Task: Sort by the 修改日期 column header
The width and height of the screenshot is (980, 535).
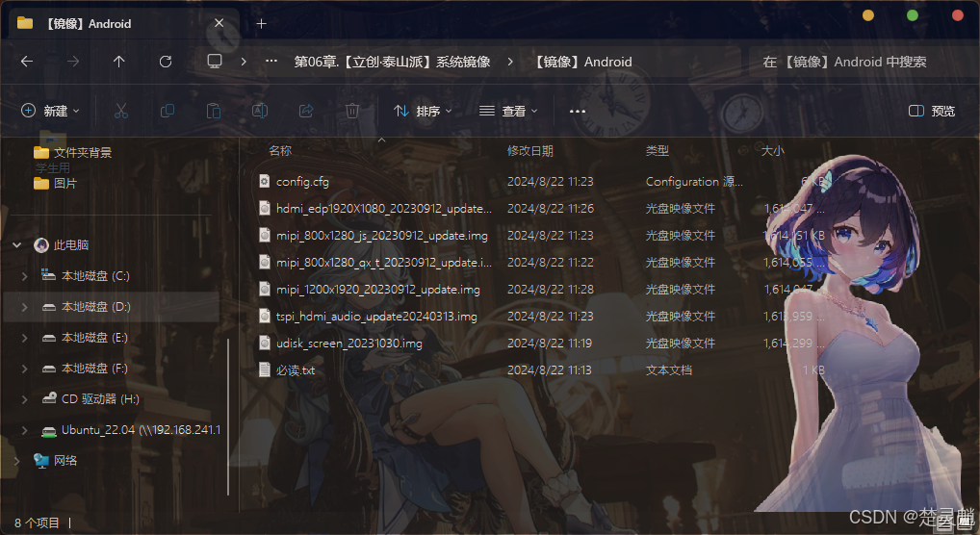Action: (530, 151)
